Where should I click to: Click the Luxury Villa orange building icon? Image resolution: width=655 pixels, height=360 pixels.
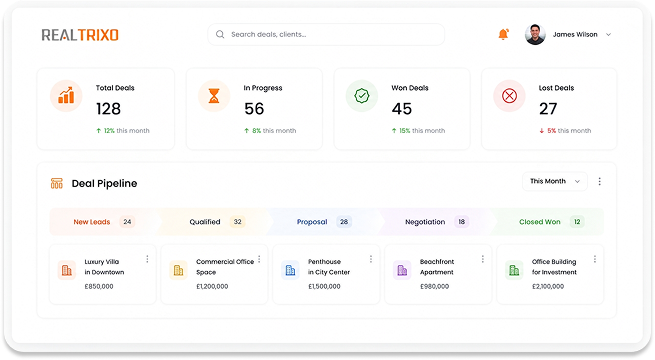tap(66, 270)
